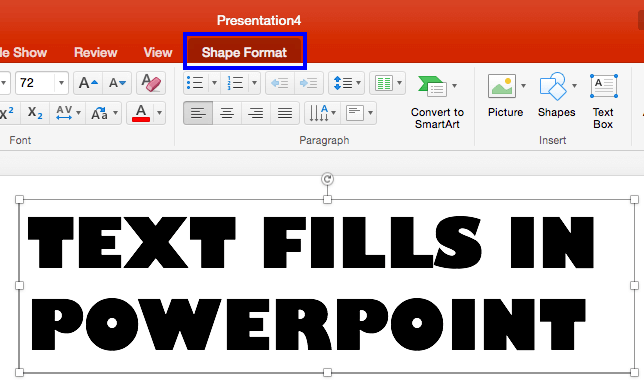This screenshot has height=392, width=644.
Task: Click the font size field showing 72
Action: (x=35, y=83)
